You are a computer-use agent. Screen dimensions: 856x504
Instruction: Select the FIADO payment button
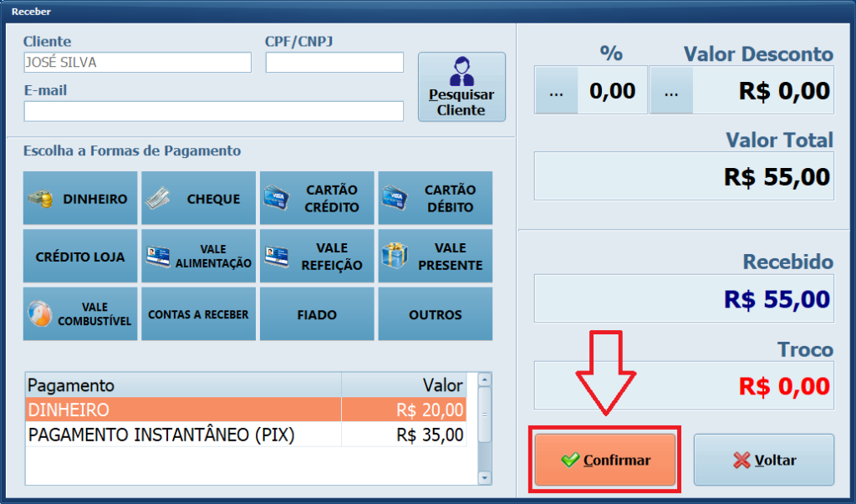[317, 314]
